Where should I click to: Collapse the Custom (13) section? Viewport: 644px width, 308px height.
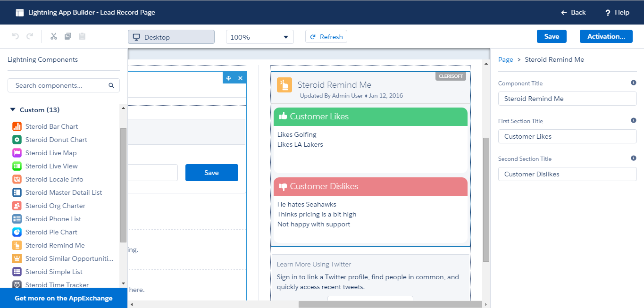coord(13,110)
